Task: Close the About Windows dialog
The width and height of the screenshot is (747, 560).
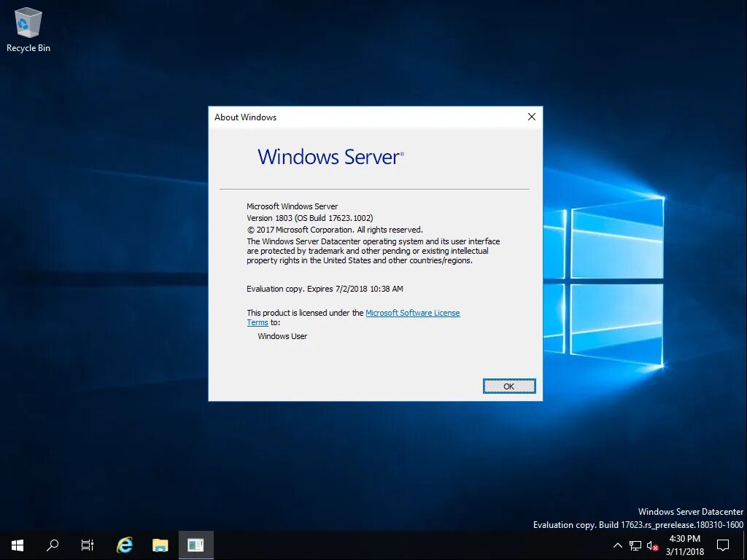Action: point(532,117)
